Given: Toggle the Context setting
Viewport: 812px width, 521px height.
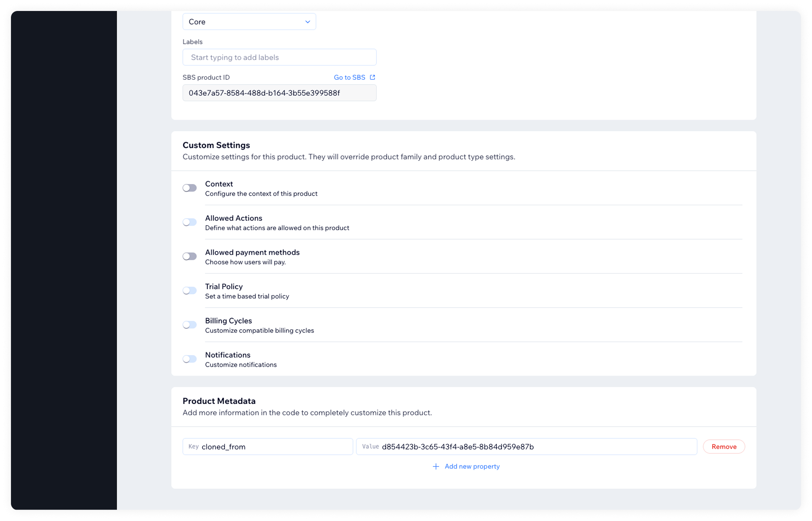Looking at the screenshot, I should 190,188.
